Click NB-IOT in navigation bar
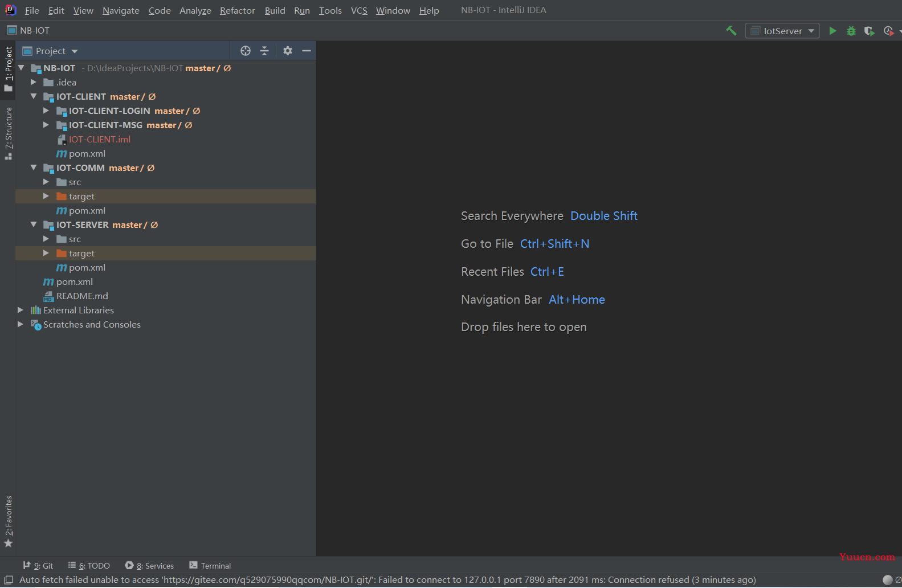The width and height of the screenshot is (902, 588). (35, 31)
